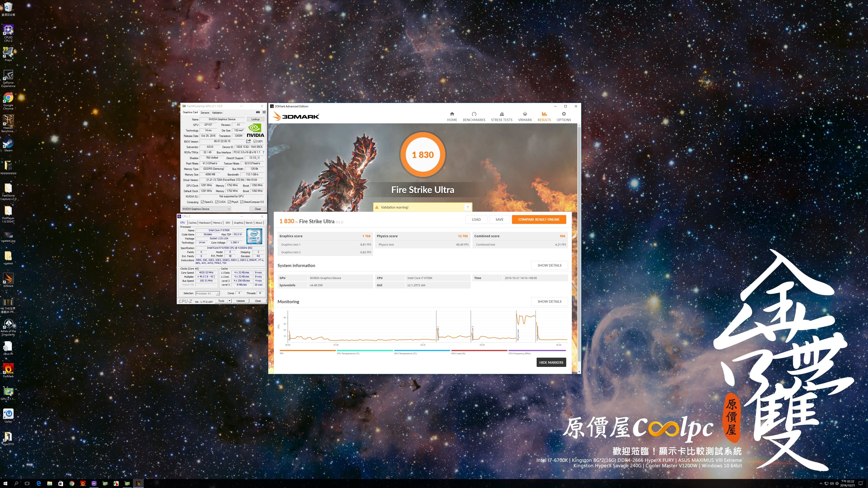Open the 3DMark Home icon
Screen dimensions: 868x488
pyautogui.click(x=452, y=114)
